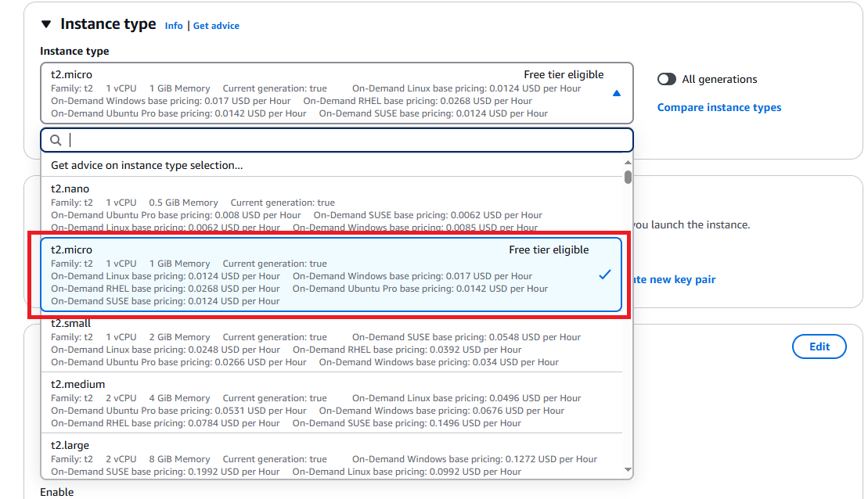Image resolution: width=868 pixels, height=499 pixels.
Task: Click '0.5 GiB Memory' in t2.nano row
Action: point(183,203)
